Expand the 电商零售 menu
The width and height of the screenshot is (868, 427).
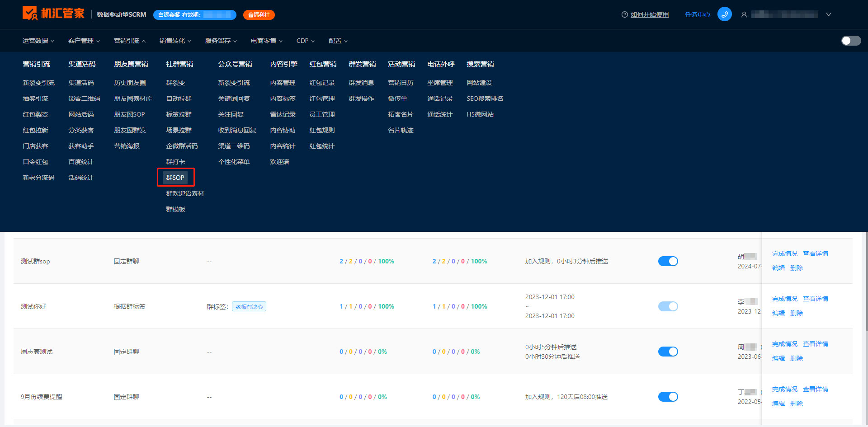[x=267, y=41]
